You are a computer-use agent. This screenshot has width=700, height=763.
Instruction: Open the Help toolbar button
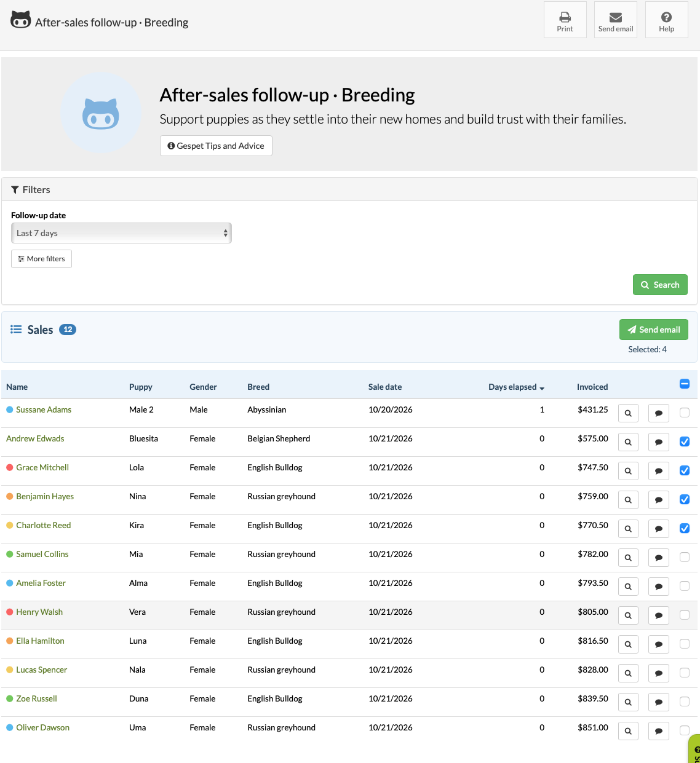click(666, 20)
